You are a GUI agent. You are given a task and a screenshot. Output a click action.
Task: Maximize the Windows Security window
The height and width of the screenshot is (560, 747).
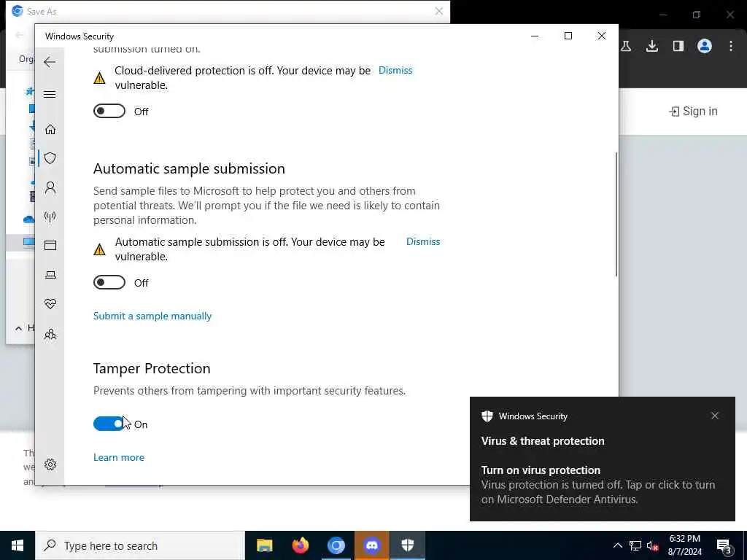[568, 36]
